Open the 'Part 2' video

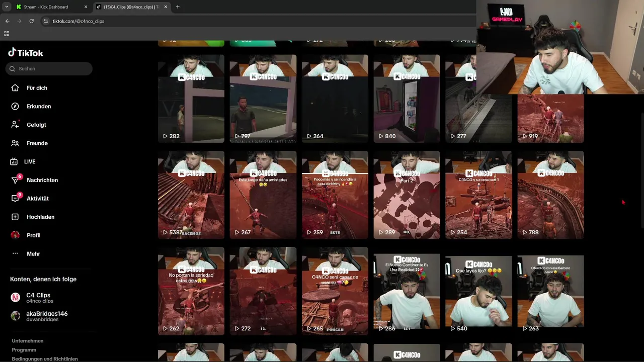point(407,195)
